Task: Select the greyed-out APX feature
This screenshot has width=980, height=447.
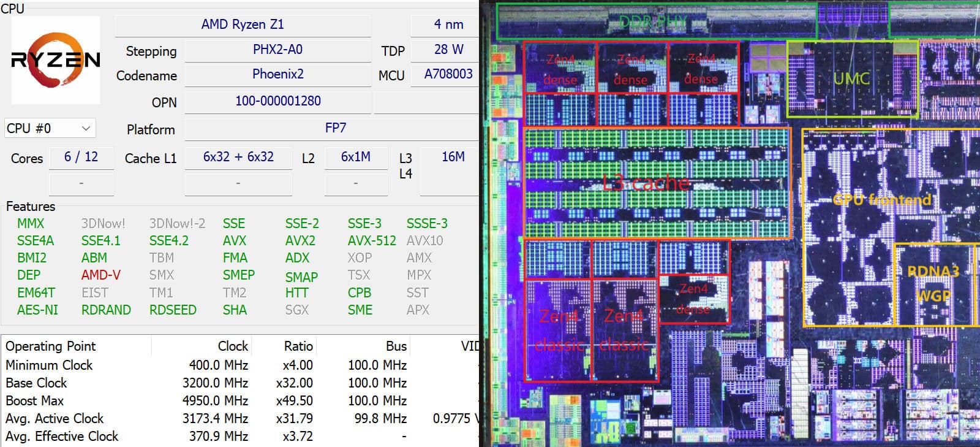Action: coord(418,310)
